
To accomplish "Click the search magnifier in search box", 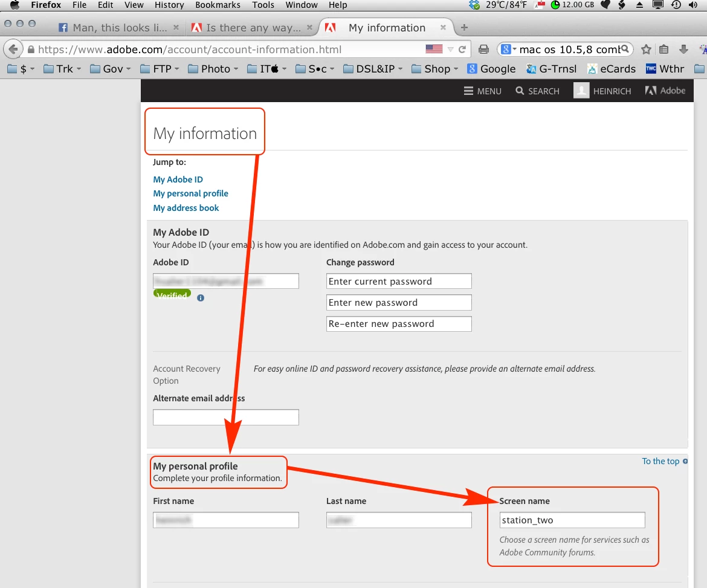I will [x=625, y=49].
